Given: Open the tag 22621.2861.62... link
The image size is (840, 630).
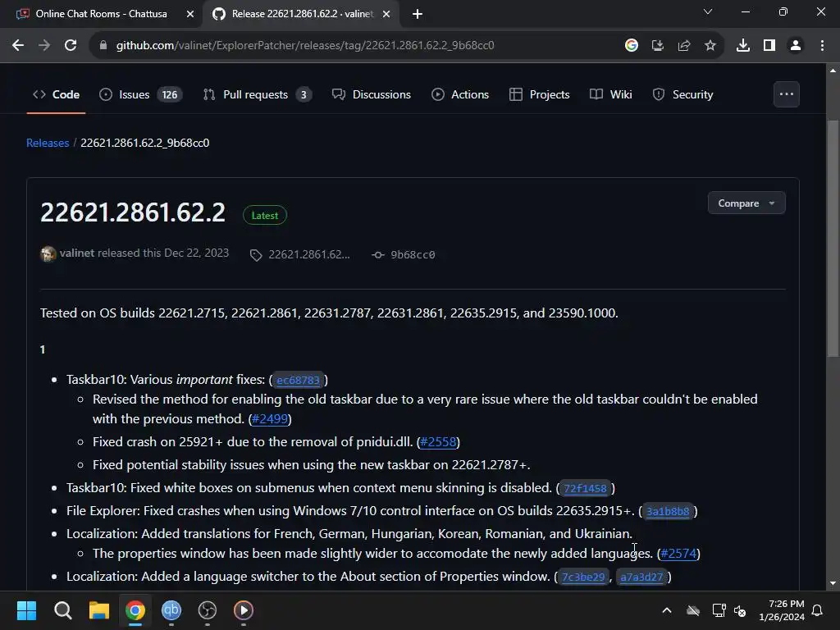Looking at the screenshot, I should pos(300,255).
